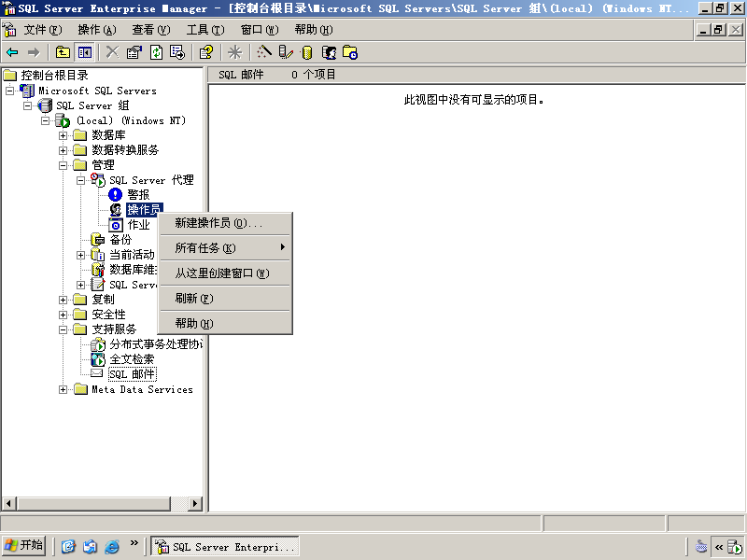The image size is (747, 560).
Task: Select the SQL 邮件 tree item
Action: click(x=133, y=374)
